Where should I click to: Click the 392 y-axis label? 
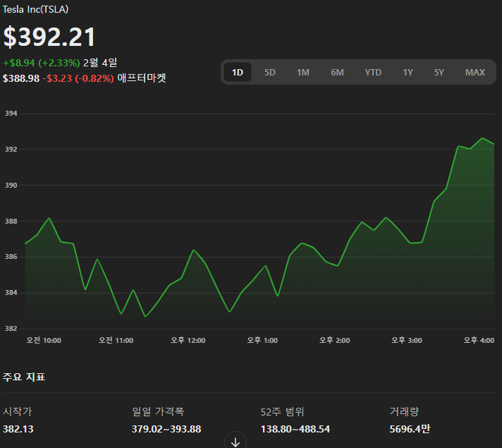point(11,150)
